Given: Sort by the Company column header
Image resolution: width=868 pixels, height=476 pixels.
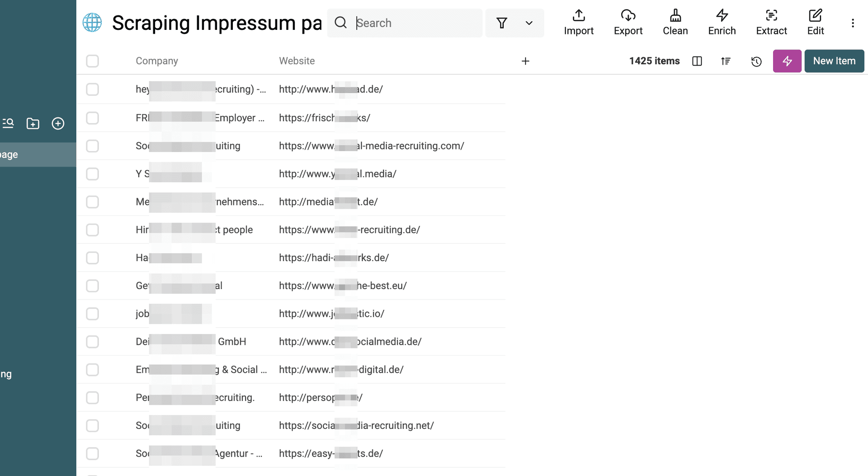Looking at the screenshot, I should point(156,61).
